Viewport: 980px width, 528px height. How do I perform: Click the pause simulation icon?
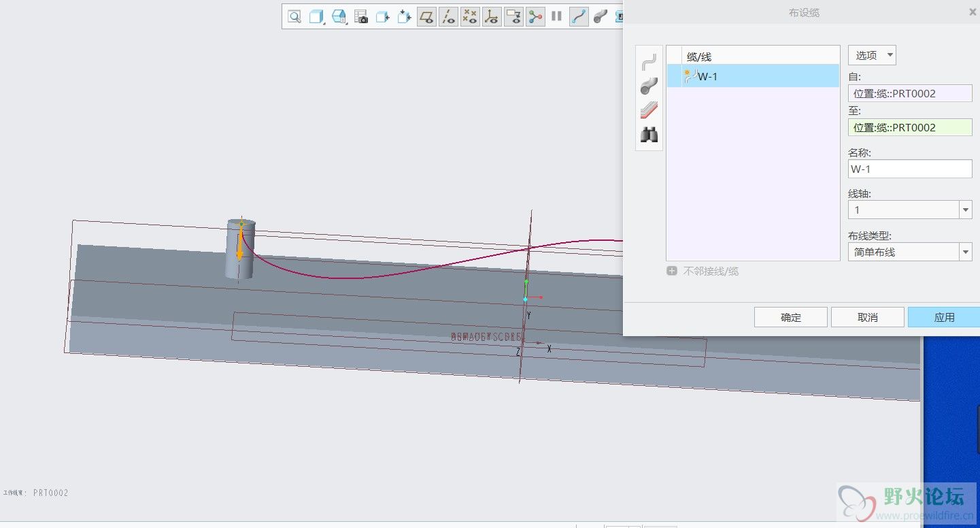[556, 16]
